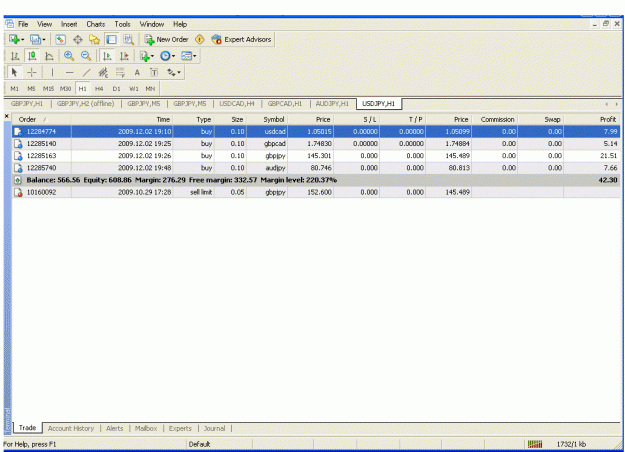
Task: Click the connection status bars icon
Action: click(535, 444)
